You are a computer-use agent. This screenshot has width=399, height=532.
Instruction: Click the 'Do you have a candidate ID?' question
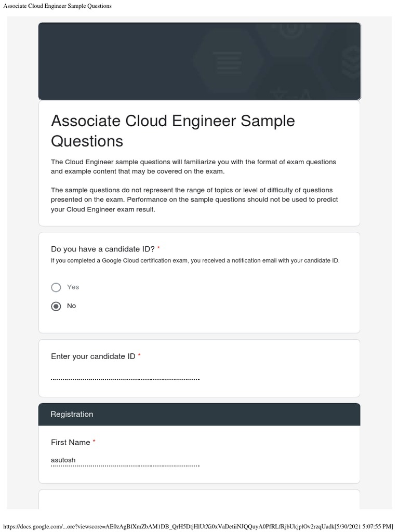point(102,249)
